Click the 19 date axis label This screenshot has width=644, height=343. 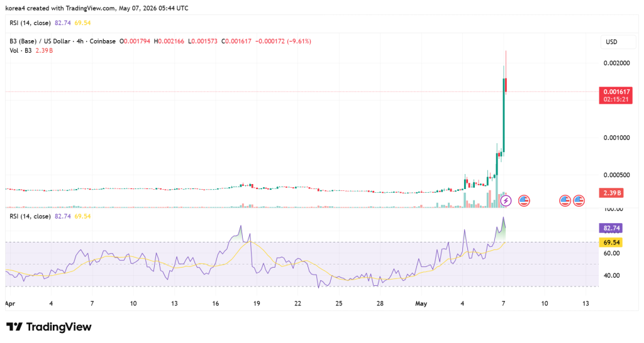tap(257, 303)
